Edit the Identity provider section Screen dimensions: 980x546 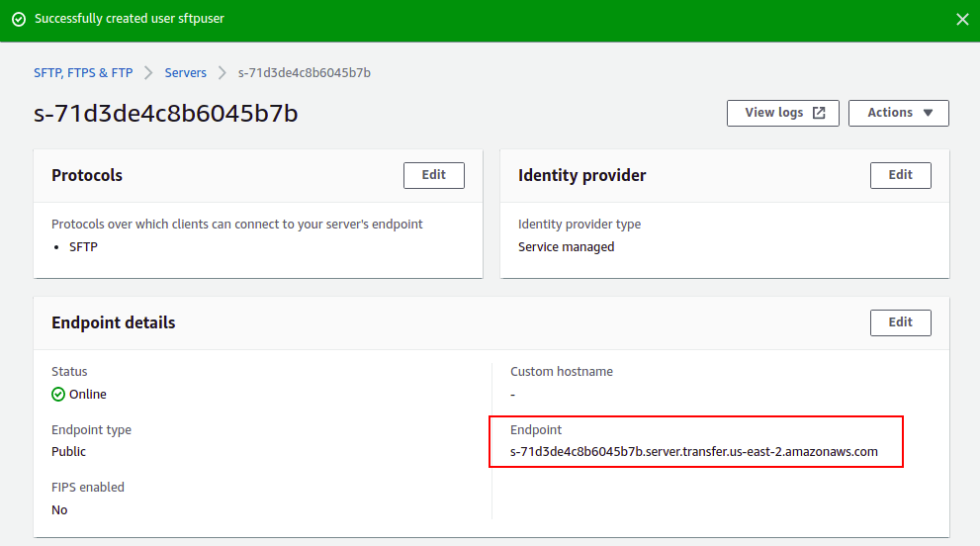click(900, 175)
